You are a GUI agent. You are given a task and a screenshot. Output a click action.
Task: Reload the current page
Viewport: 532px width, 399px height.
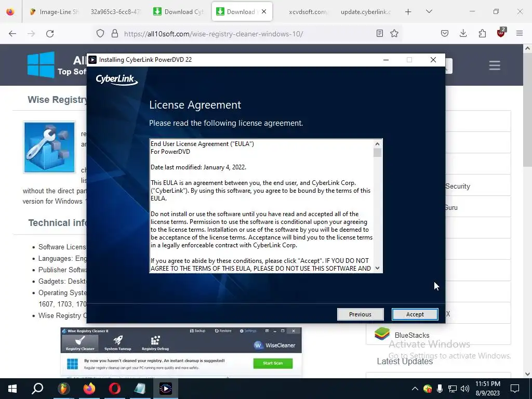click(x=50, y=34)
